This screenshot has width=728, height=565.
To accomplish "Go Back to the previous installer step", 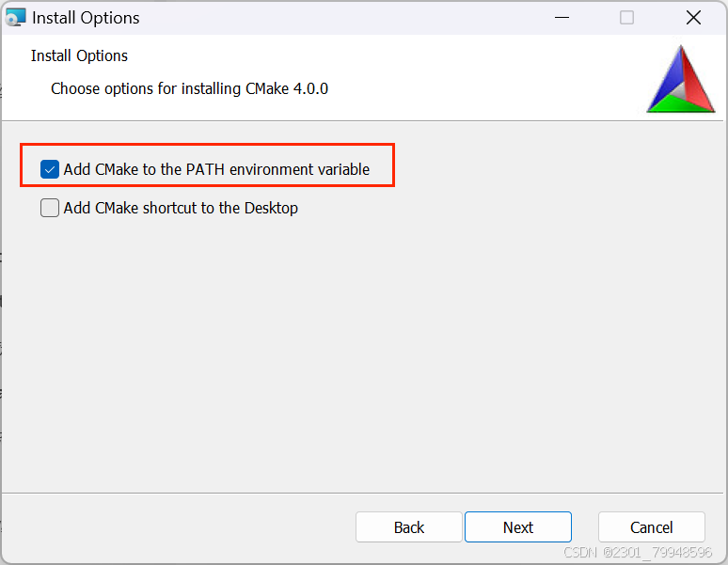I will coord(409,527).
